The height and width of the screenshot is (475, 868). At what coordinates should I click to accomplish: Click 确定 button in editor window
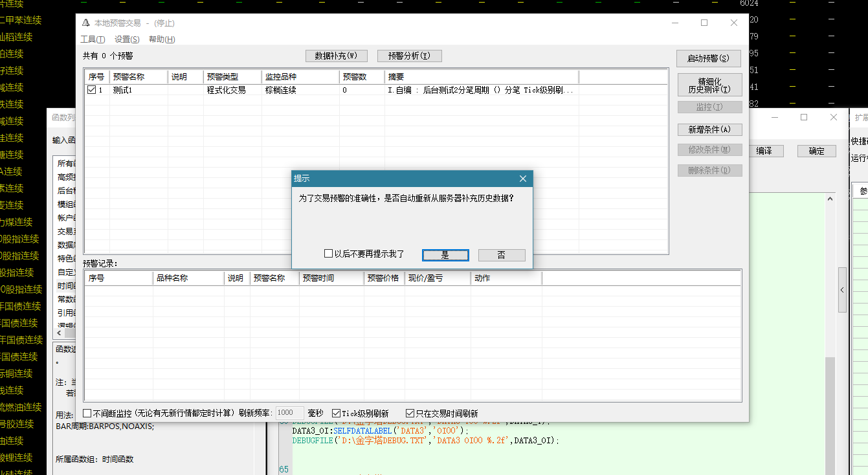click(x=817, y=151)
